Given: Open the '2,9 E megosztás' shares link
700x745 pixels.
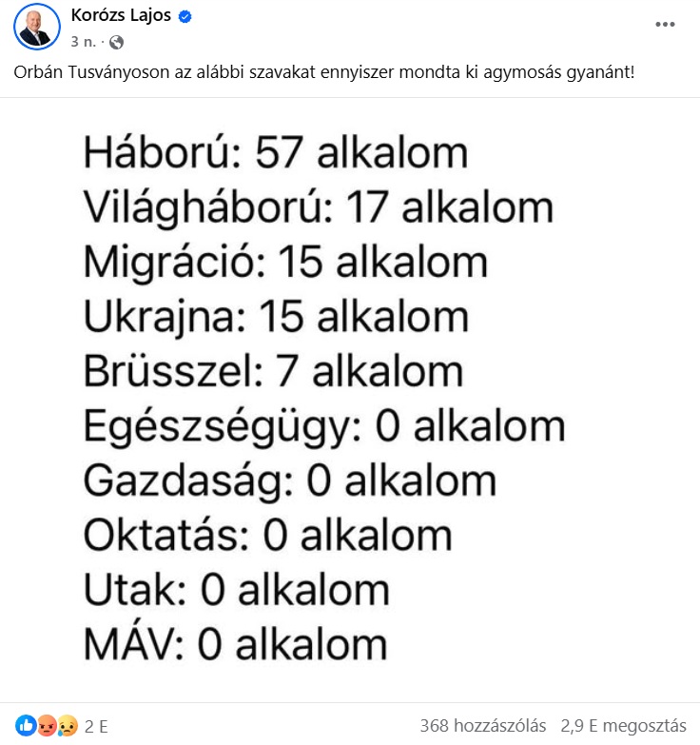Looking at the screenshot, I should (623, 726).
